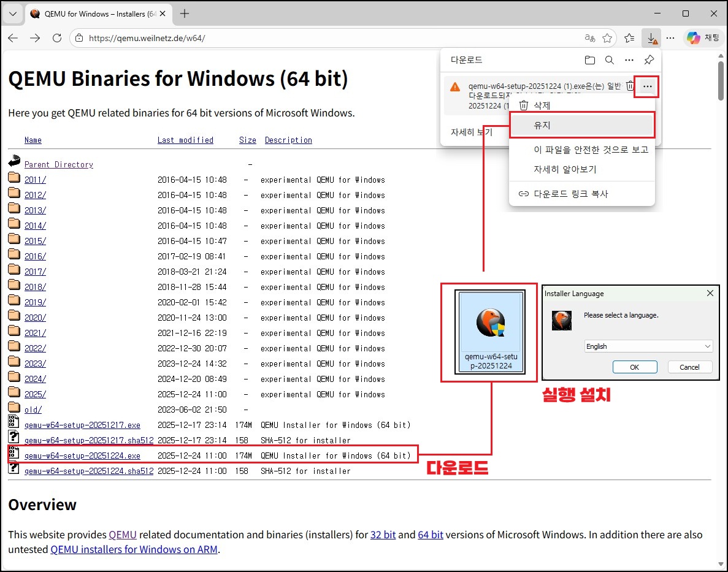
Task: Choose 삭제 from the context menu
Action: click(582, 105)
